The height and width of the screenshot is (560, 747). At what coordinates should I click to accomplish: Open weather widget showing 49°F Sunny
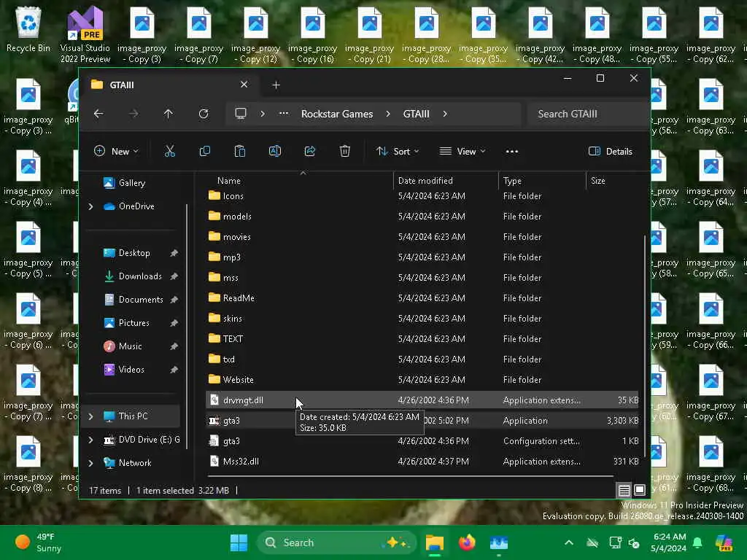pos(39,542)
